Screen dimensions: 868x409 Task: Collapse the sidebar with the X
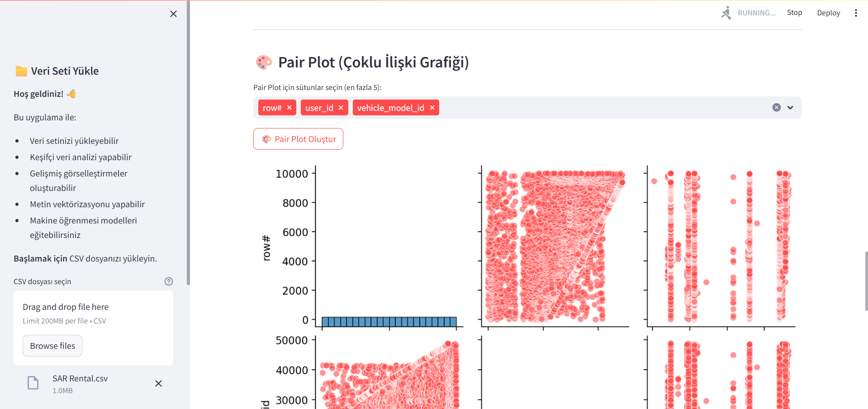click(173, 14)
